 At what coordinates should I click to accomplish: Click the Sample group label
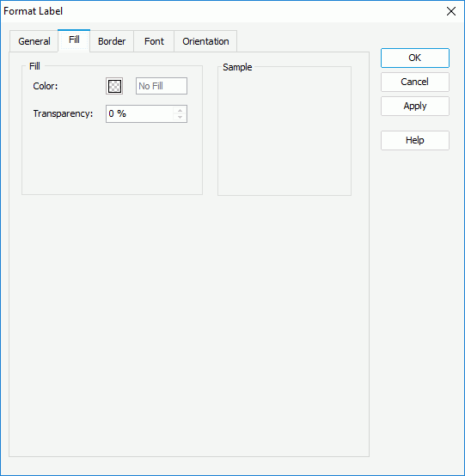(237, 67)
